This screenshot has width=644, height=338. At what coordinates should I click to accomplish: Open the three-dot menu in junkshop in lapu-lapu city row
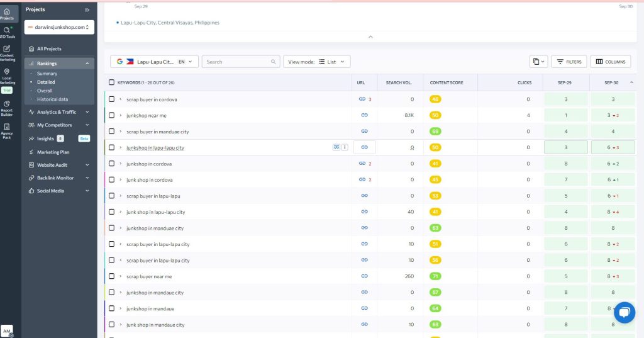click(345, 147)
